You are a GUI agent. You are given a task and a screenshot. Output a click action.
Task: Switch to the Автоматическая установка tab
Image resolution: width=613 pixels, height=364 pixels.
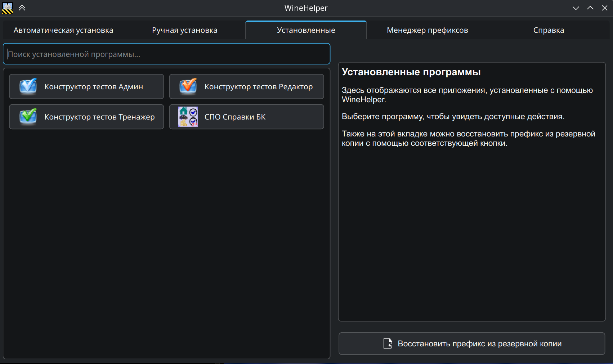63,30
